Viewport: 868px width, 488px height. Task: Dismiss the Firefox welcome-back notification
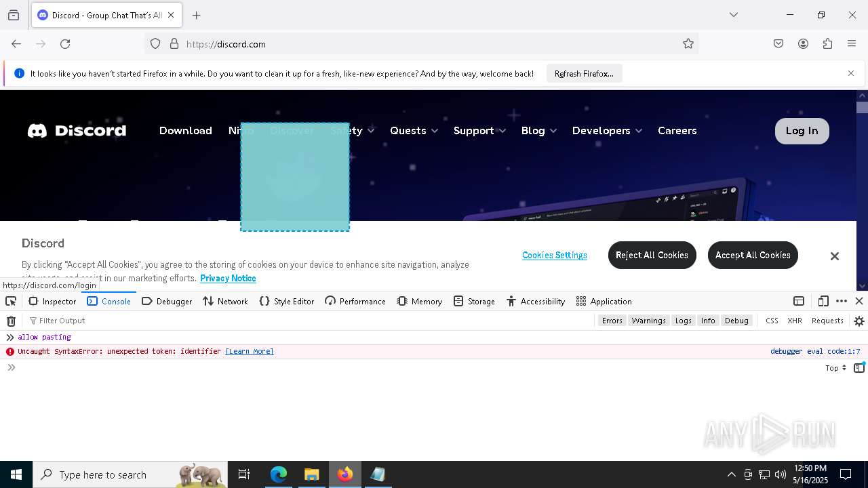tap(851, 73)
